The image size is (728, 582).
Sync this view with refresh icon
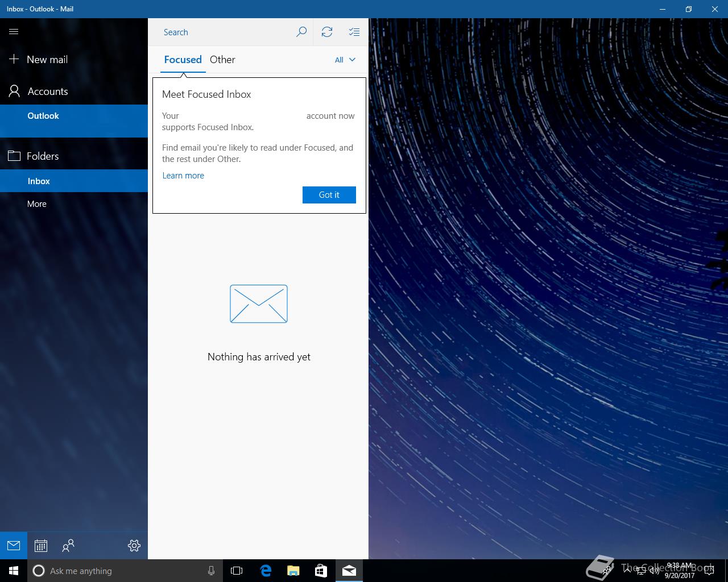click(x=327, y=32)
